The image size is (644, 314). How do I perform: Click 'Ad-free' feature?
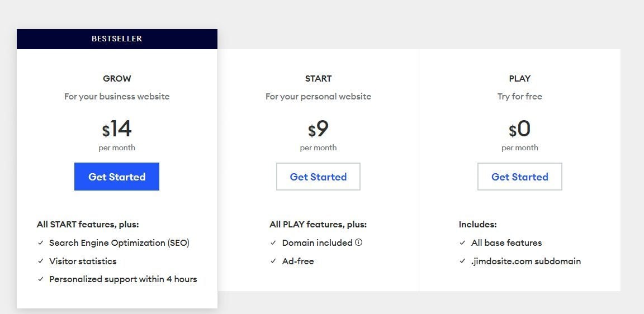coord(298,261)
